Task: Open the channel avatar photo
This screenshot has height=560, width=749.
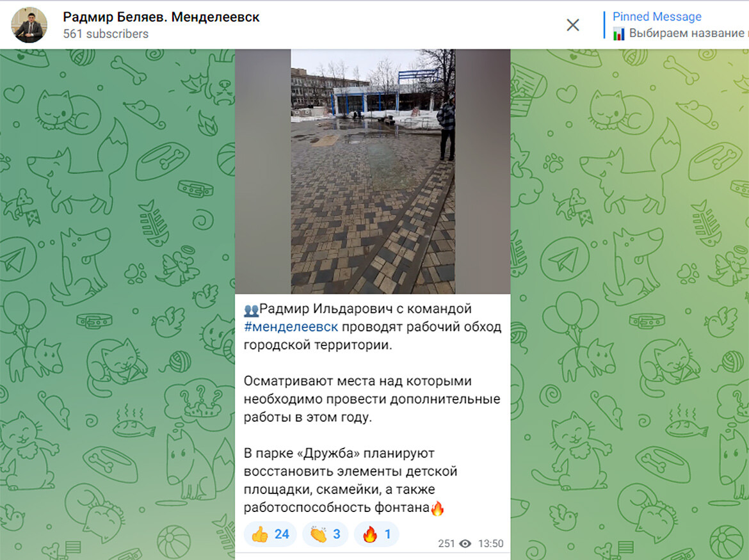Action: coord(29,25)
